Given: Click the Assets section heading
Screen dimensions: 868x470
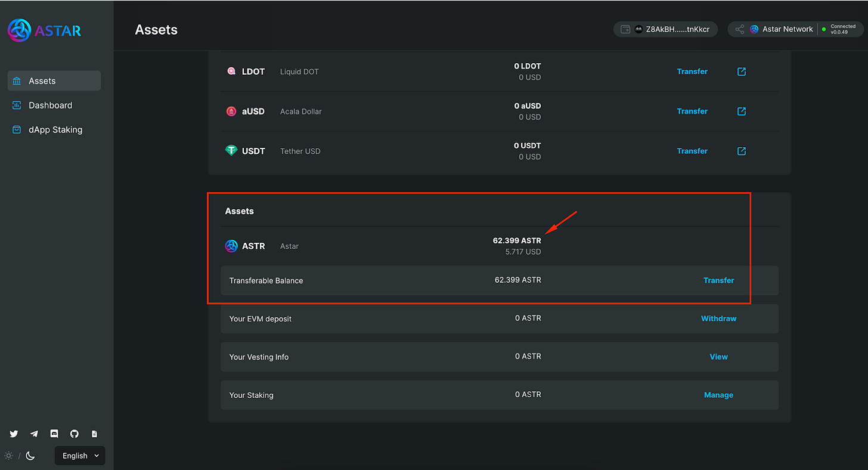Looking at the screenshot, I should pos(239,211).
